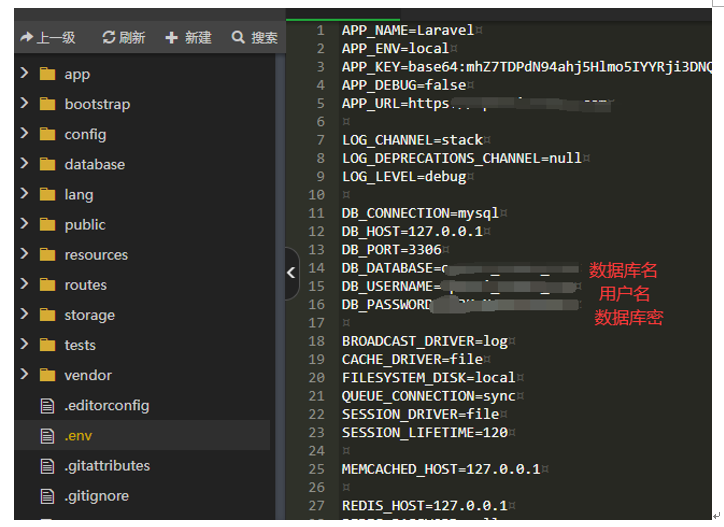This screenshot has width=724, height=527.
Task: Select the database folder
Action: [94, 164]
